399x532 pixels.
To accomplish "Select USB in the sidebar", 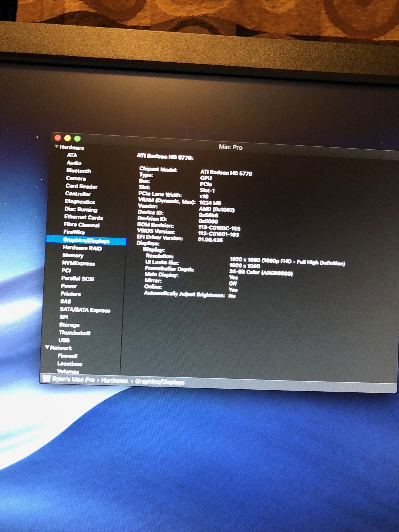I will pyautogui.click(x=64, y=340).
